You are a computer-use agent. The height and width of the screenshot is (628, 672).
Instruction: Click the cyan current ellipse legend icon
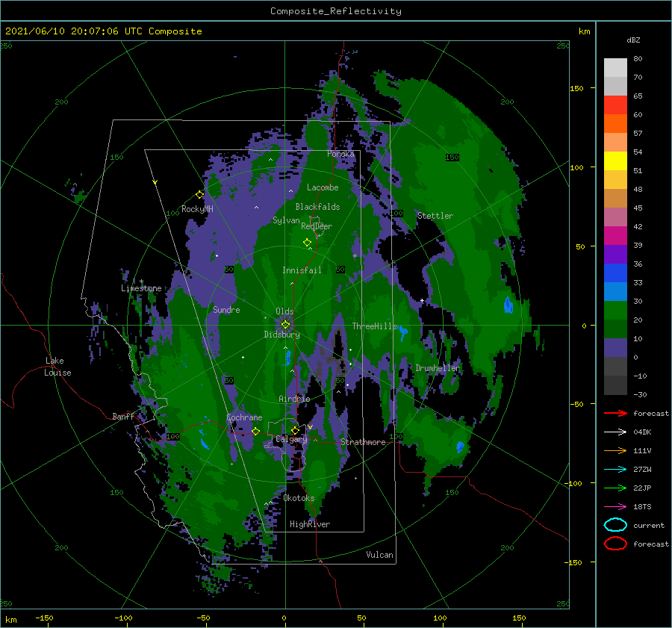pos(615,525)
